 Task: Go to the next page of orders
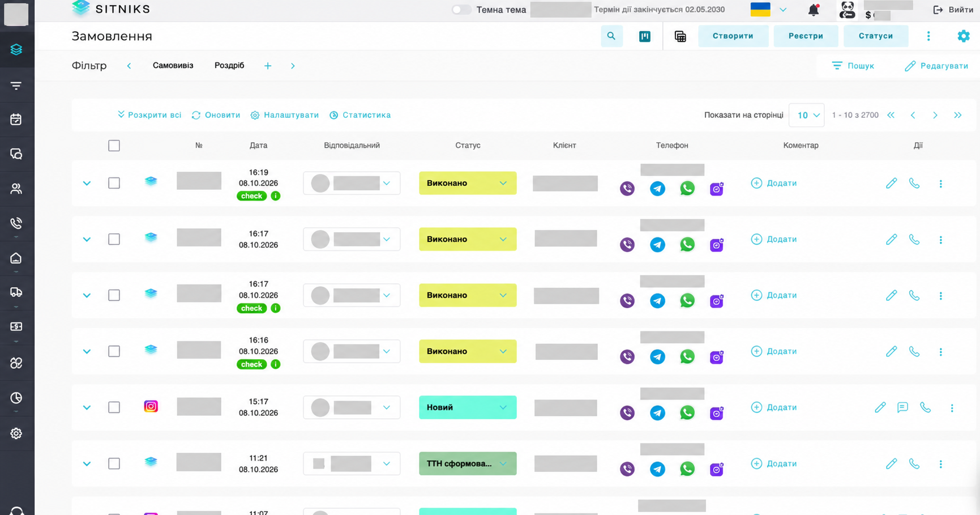935,115
